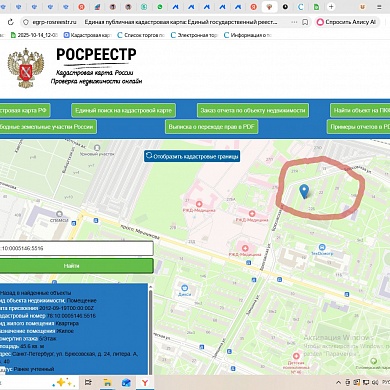This screenshot has height=390, width=390.
Task: Switch to the first red Yandex tab
Action: point(81,7)
